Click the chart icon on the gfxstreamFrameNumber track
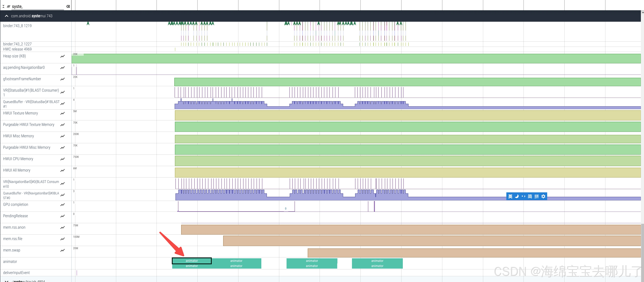This screenshot has width=644, height=282. [63, 79]
